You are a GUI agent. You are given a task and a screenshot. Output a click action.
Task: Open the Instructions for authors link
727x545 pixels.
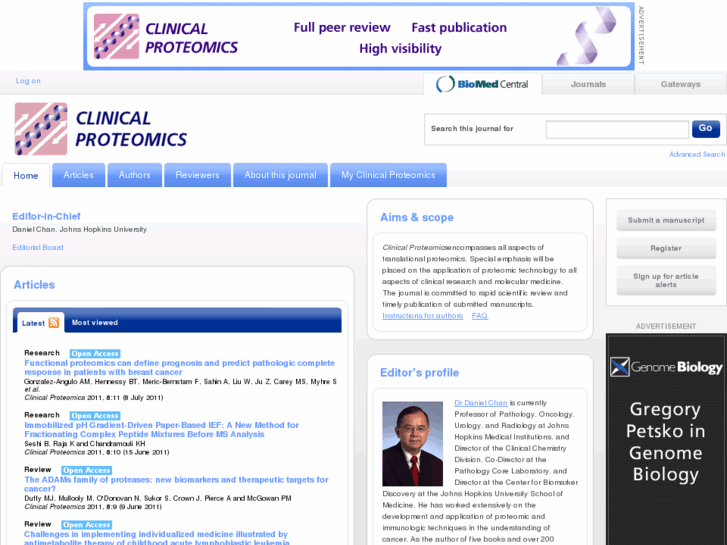click(422, 316)
